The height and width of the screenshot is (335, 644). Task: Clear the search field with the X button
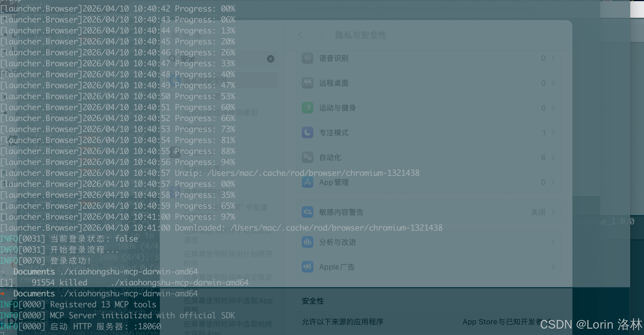tap(271, 59)
